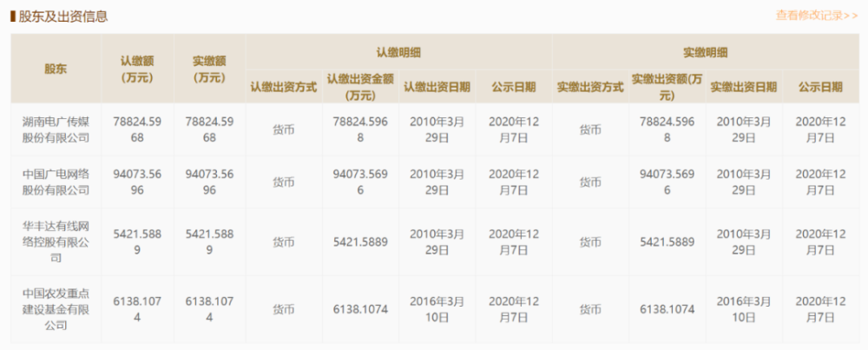Click the 公示日期 header under 实缴明细

point(820,87)
